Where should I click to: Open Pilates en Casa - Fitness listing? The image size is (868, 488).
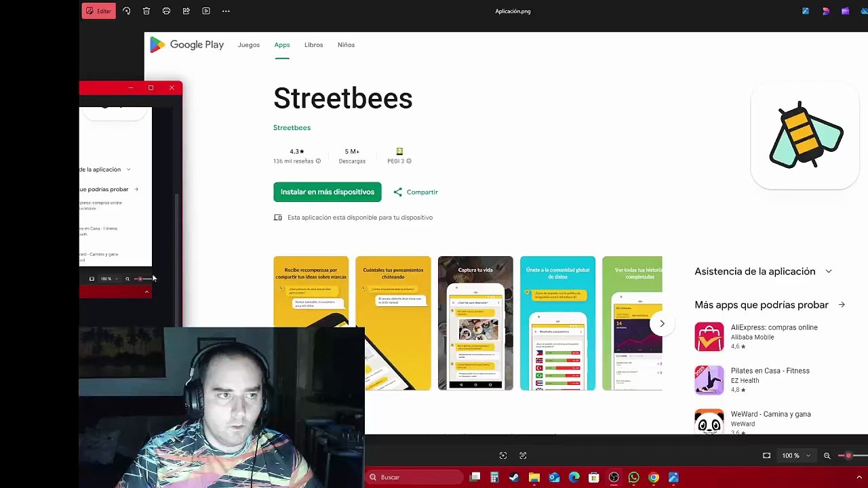pyautogui.click(x=770, y=371)
